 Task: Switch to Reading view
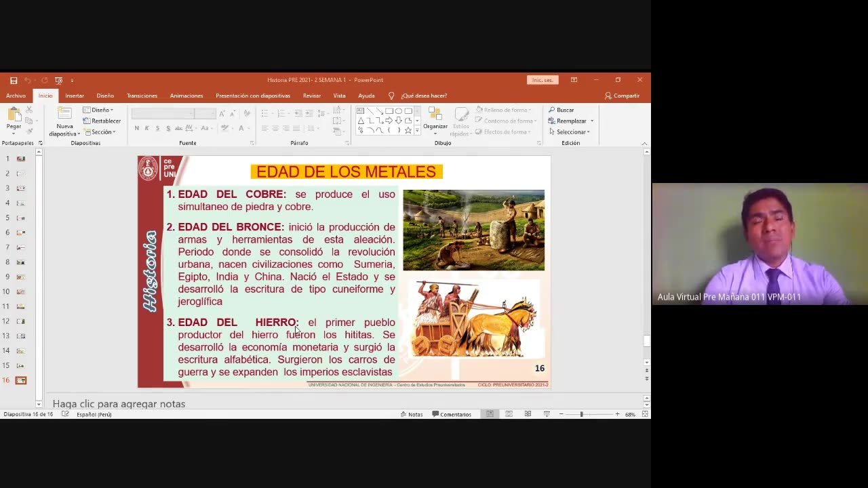[528, 414]
